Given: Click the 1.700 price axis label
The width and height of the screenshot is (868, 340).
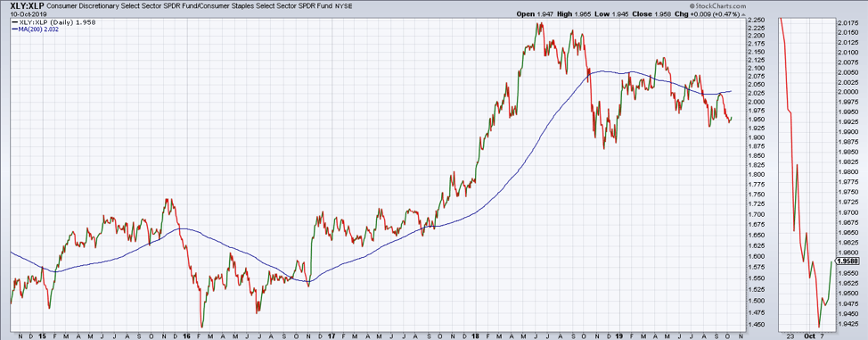Looking at the screenshot, I should 756,215.
